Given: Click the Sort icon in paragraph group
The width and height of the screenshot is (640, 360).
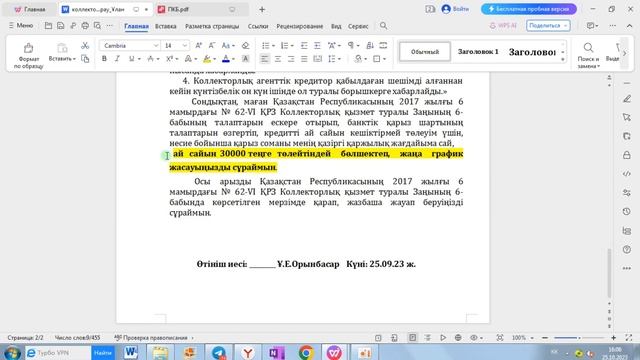Looking at the screenshot, I should point(370,45).
